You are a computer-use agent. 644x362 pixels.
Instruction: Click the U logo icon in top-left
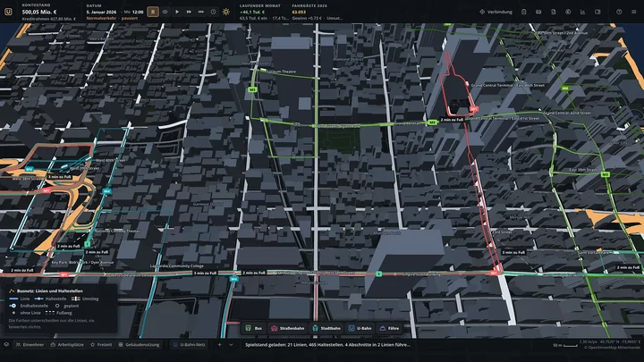pos(8,12)
